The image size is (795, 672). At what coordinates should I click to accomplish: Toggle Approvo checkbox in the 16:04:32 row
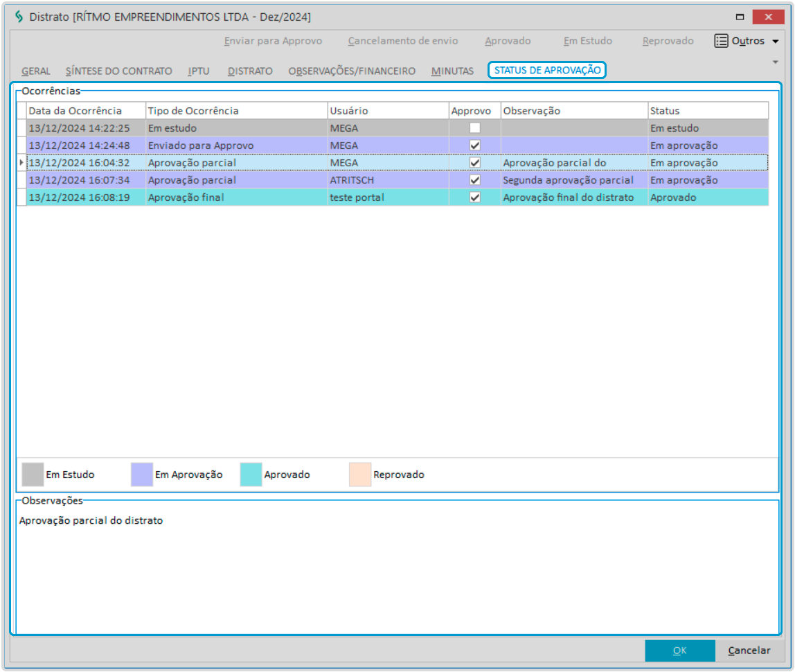pos(474,163)
